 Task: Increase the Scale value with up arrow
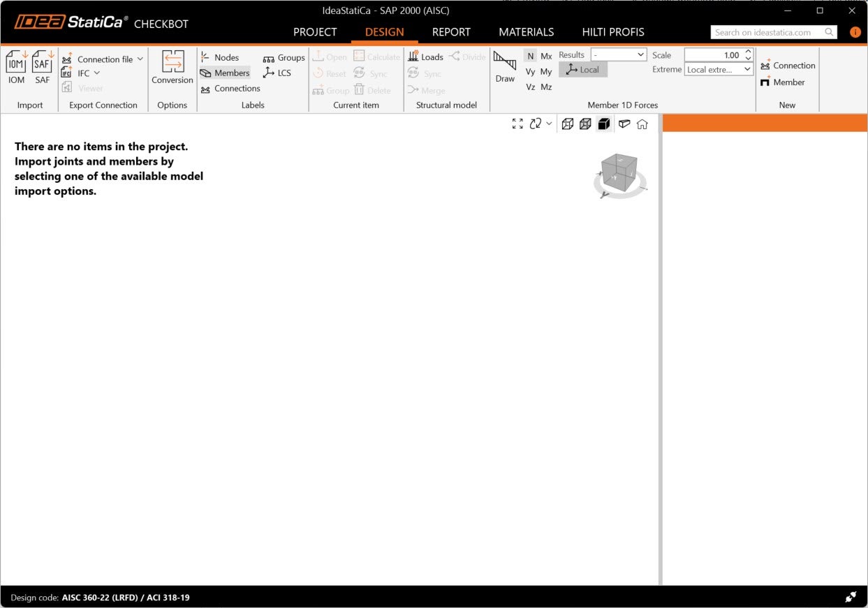tap(749, 52)
